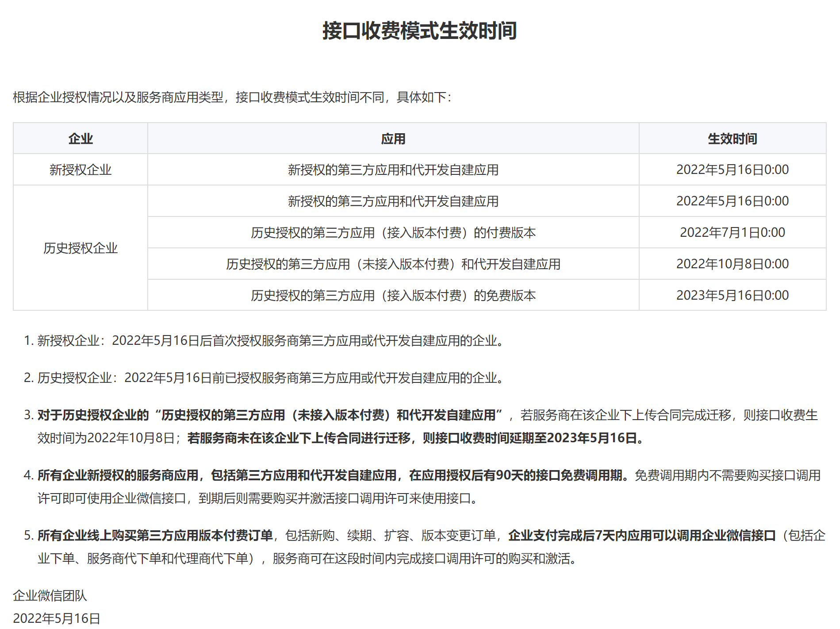Click list item 2 defining 历史授权企业

tap(271, 378)
